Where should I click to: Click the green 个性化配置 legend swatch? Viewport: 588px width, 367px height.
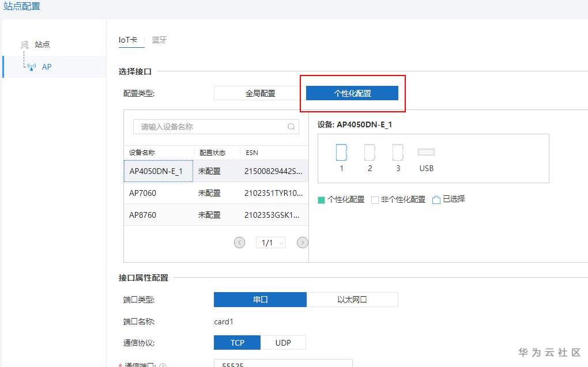321,200
